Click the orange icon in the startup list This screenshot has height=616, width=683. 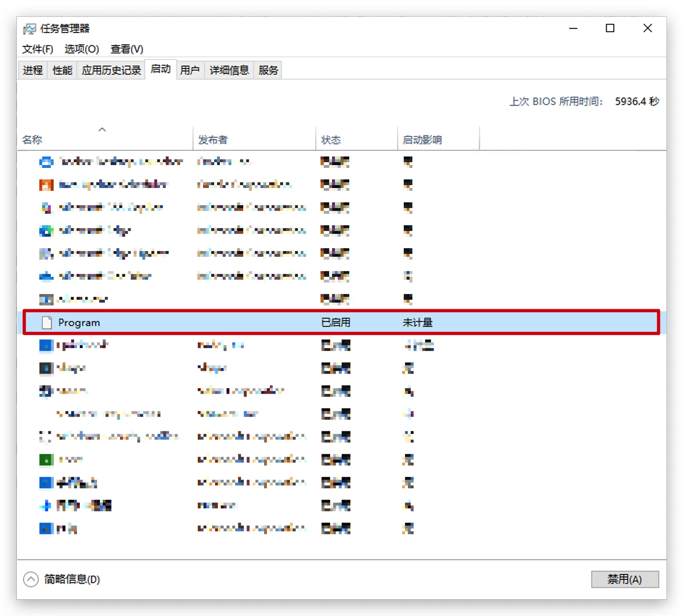coord(46,185)
